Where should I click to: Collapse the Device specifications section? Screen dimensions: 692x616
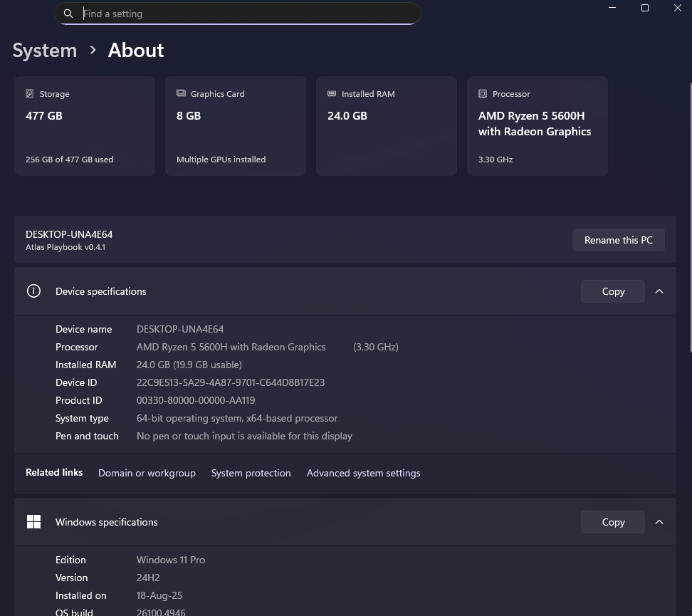click(659, 291)
